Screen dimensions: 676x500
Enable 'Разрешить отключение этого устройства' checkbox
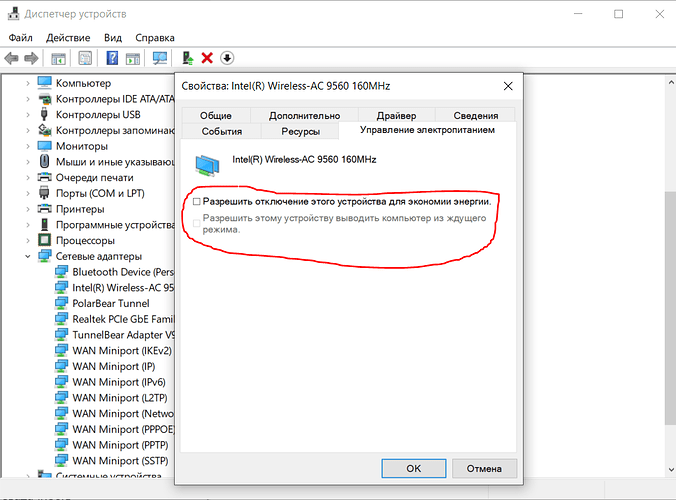tap(197, 201)
